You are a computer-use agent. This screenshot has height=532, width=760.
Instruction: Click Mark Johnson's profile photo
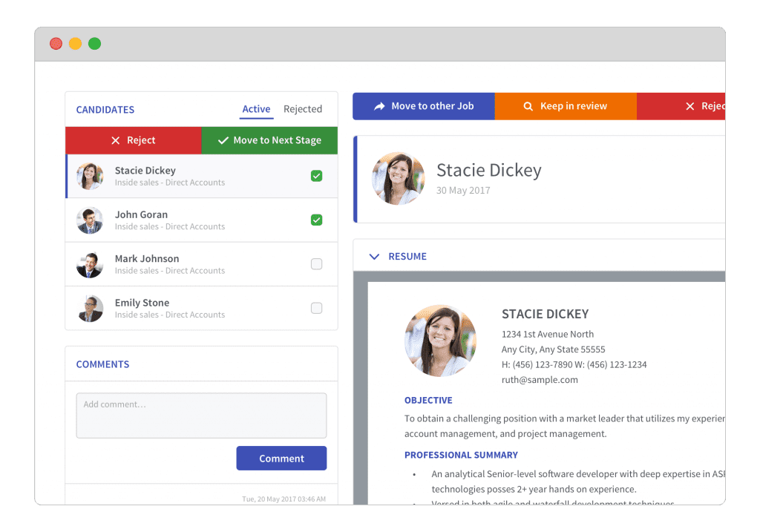[x=90, y=264]
